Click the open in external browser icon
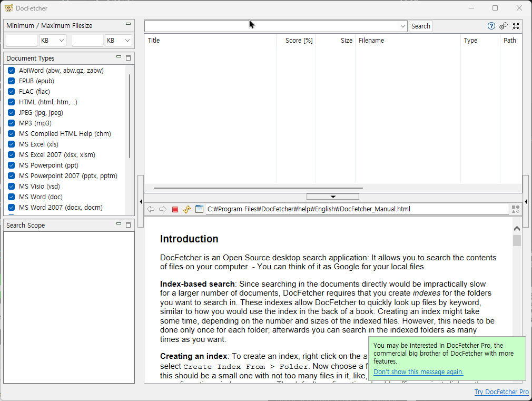The image size is (532, 401). 200,209
